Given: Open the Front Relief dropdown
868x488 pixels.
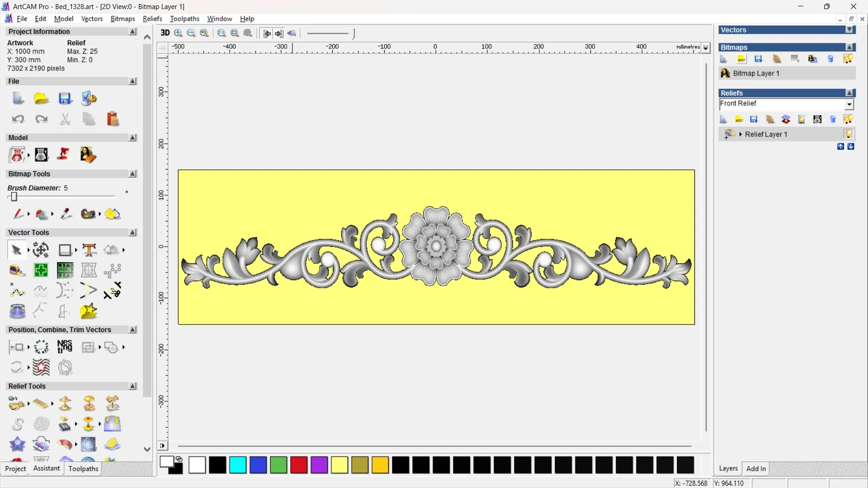Looking at the screenshot, I should point(849,104).
